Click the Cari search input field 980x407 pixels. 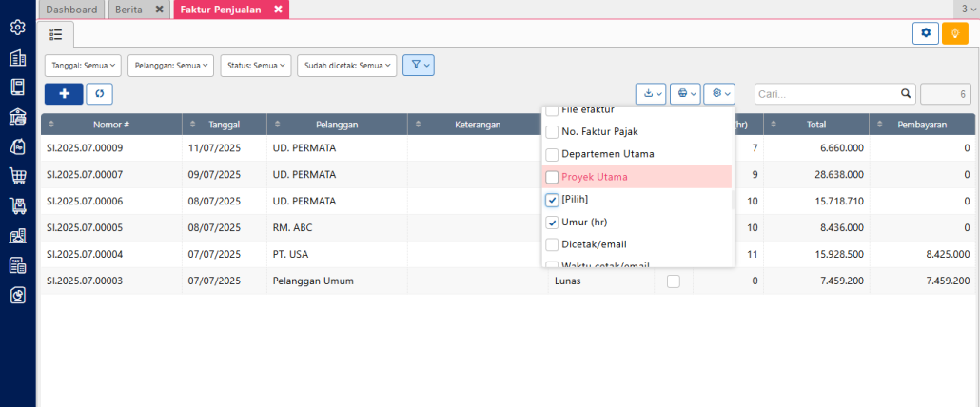[x=826, y=94]
